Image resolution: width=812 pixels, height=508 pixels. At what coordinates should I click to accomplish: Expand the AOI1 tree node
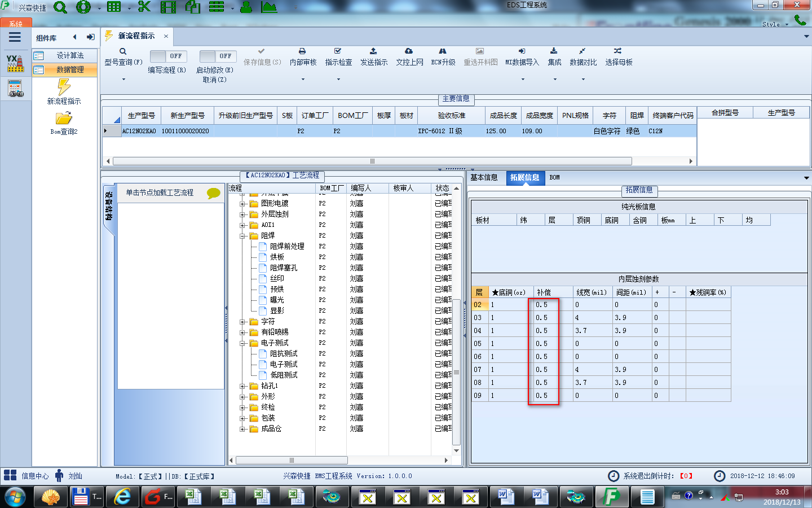coord(242,225)
